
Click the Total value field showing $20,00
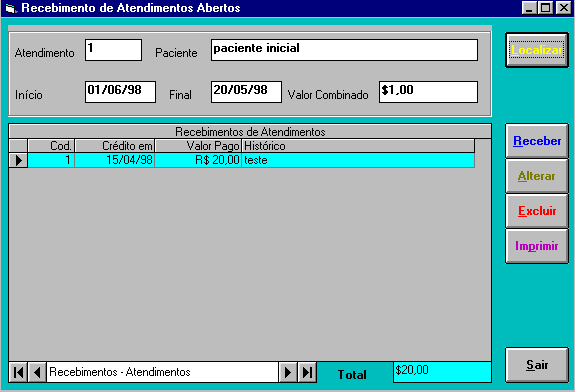[x=442, y=372]
